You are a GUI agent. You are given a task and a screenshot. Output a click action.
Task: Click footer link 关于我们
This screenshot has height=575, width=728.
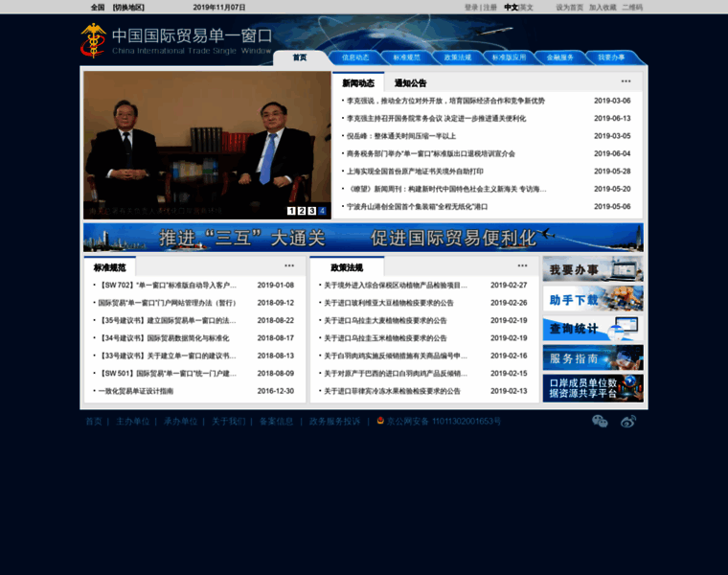(x=228, y=422)
